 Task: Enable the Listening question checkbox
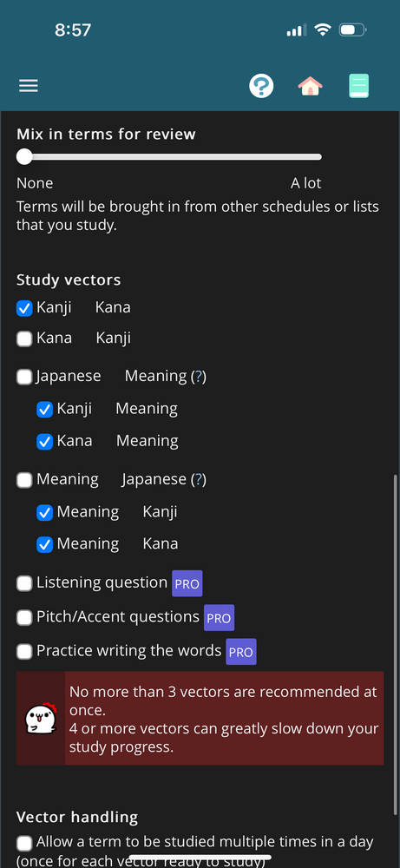[24, 583]
